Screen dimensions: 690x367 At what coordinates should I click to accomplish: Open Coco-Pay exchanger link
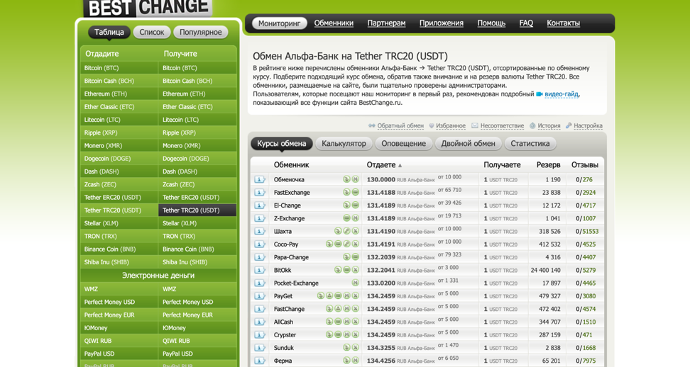point(286,244)
